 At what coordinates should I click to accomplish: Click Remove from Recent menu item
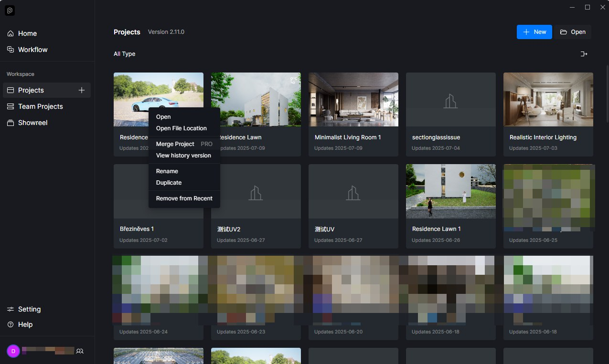184,198
